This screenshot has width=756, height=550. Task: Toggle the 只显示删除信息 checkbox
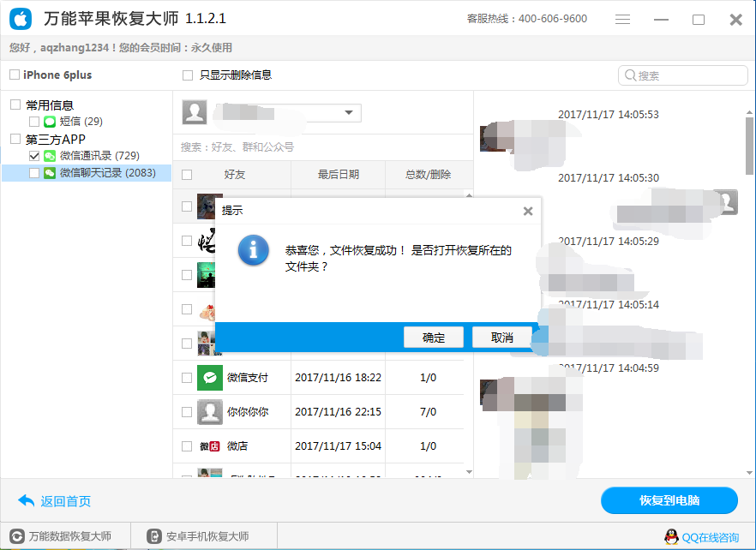tap(188, 75)
